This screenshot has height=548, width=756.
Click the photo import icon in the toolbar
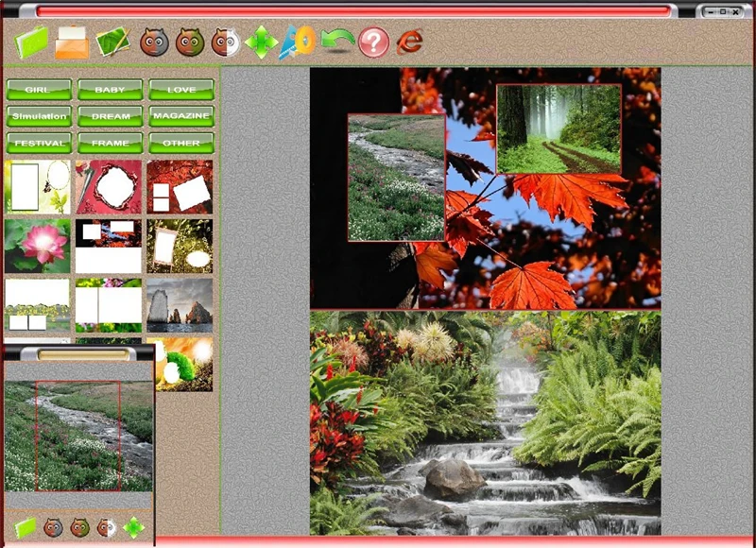(113, 42)
